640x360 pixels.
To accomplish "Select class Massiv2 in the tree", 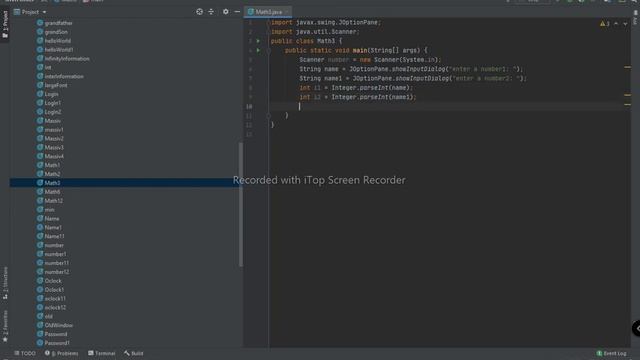I will [x=50, y=138].
